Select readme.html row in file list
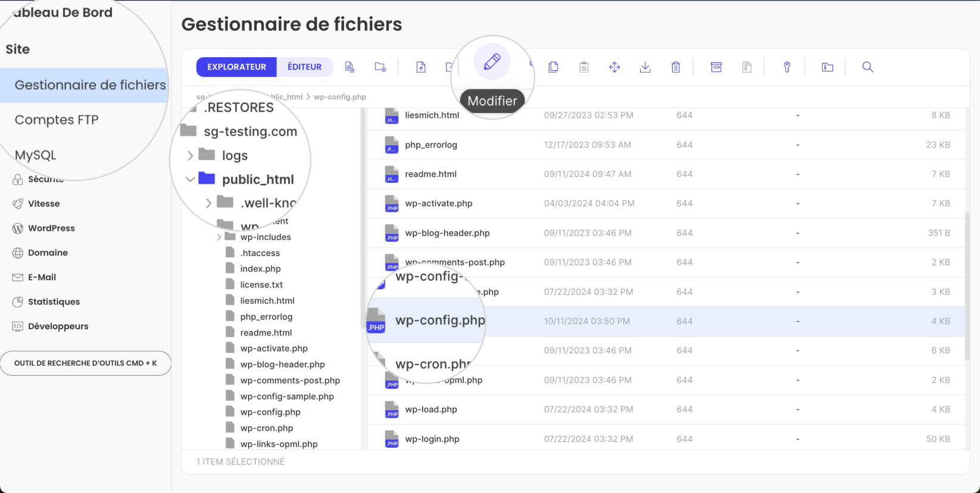Image resolution: width=980 pixels, height=493 pixels. click(x=666, y=174)
